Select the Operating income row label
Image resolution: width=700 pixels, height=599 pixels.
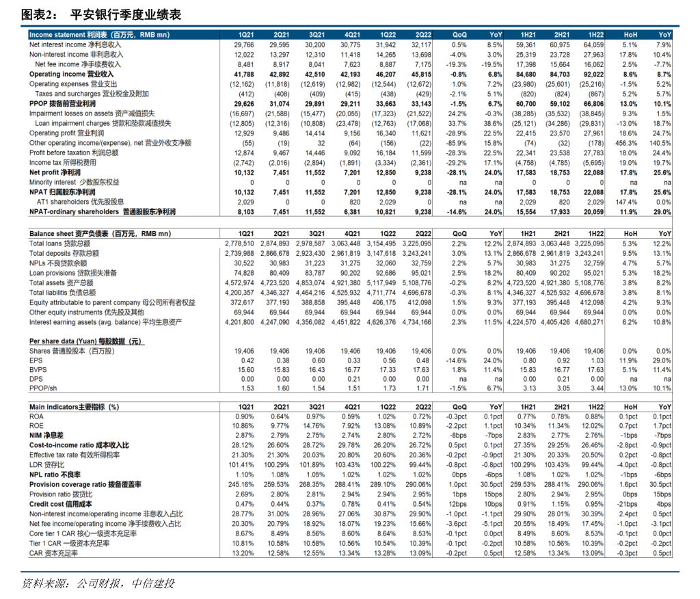pyautogui.click(x=71, y=74)
